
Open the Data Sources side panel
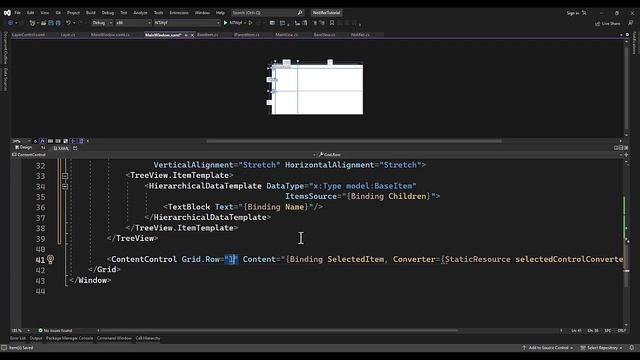click(5, 80)
